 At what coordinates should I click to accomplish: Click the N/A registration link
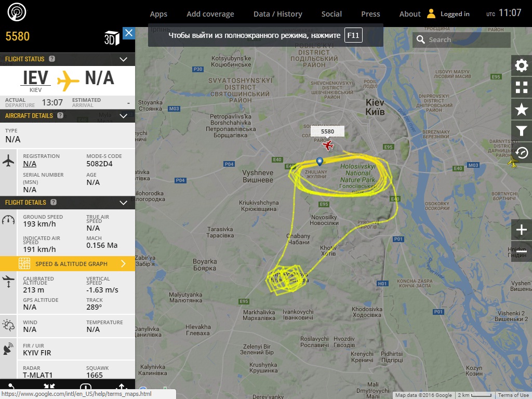tap(30, 164)
